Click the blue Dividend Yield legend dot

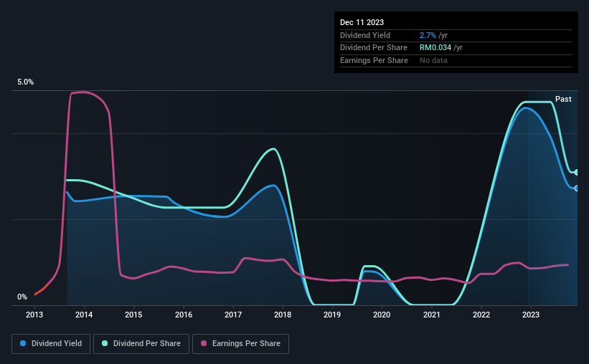point(23,343)
